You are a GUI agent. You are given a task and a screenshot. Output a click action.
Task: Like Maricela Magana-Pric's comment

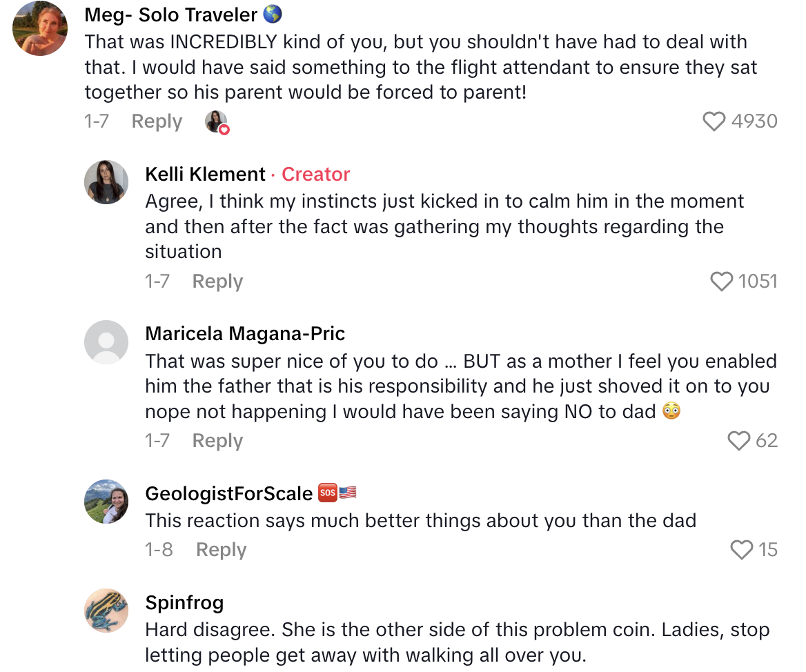739,441
